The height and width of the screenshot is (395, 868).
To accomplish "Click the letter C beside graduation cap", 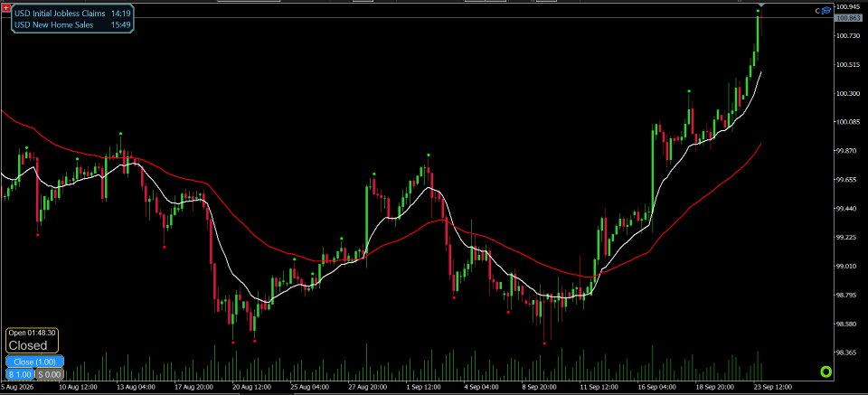I will click(817, 11).
